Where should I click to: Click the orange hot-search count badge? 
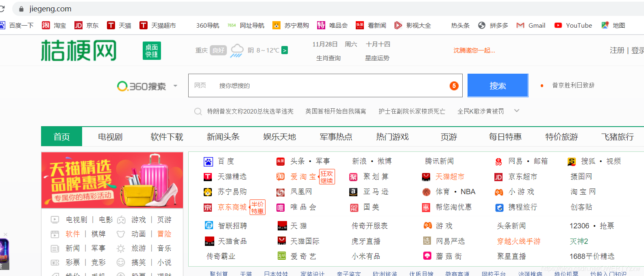(454, 85)
